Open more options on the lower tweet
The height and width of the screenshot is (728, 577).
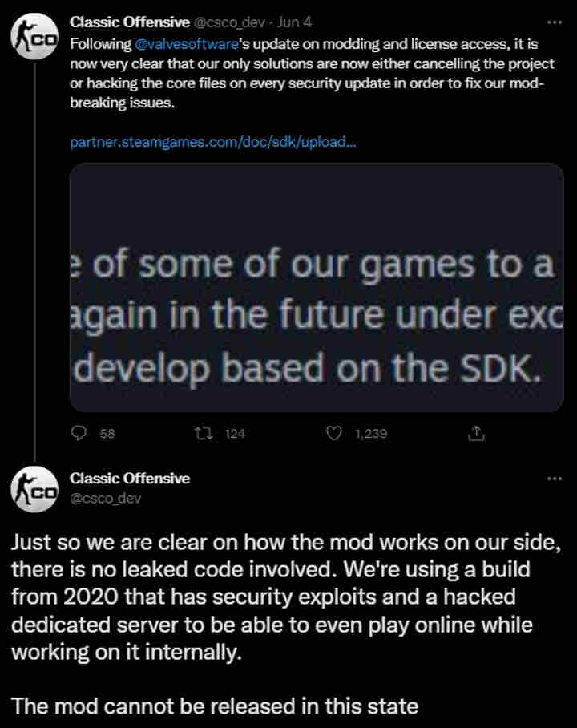(x=554, y=479)
